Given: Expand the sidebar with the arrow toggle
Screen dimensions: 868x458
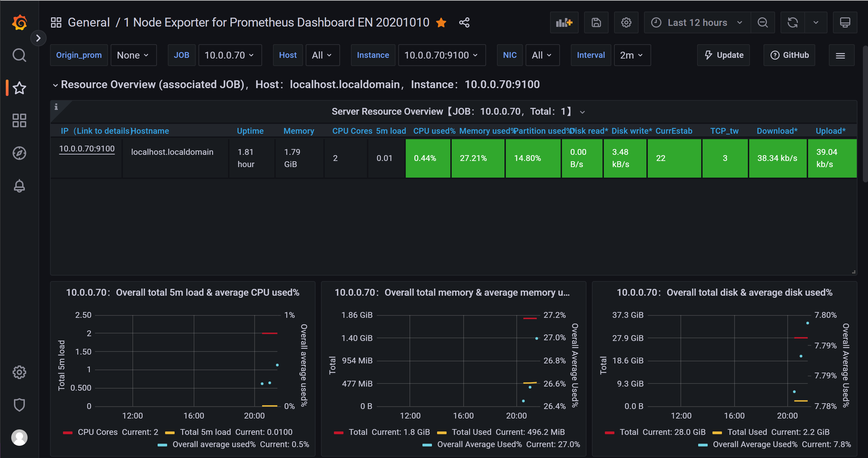Looking at the screenshot, I should pyautogui.click(x=38, y=38).
